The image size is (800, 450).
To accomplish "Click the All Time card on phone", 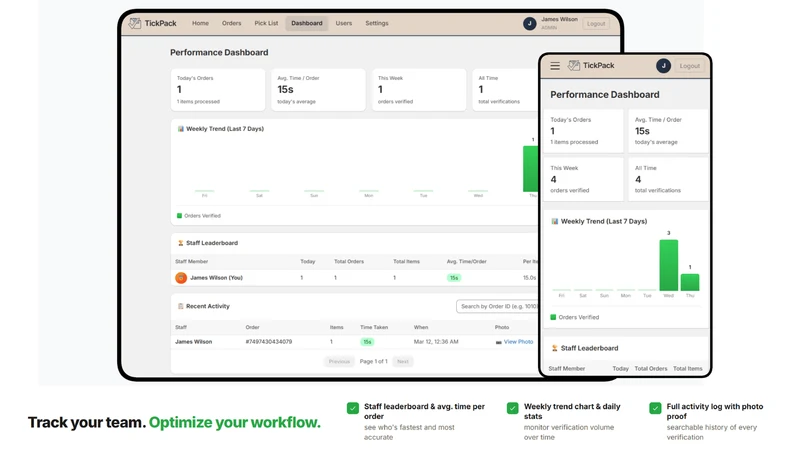I will coord(668,179).
